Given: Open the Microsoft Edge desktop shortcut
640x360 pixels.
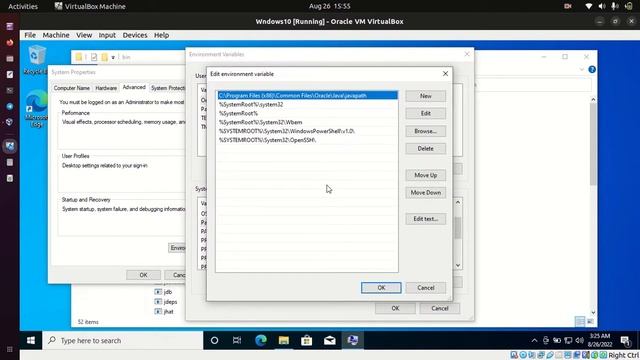Looking at the screenshot, I should [36, 109].
